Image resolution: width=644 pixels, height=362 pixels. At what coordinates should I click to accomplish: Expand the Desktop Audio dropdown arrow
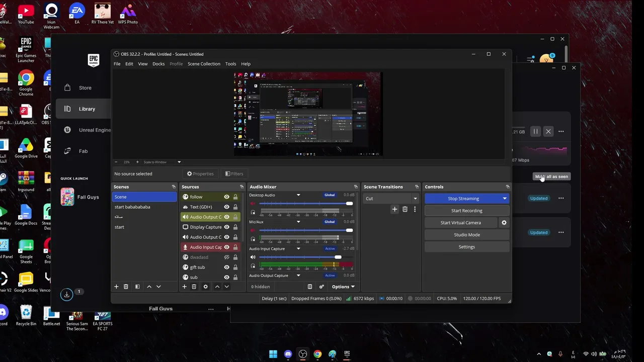pyautogui.click(x=298, y=195)
